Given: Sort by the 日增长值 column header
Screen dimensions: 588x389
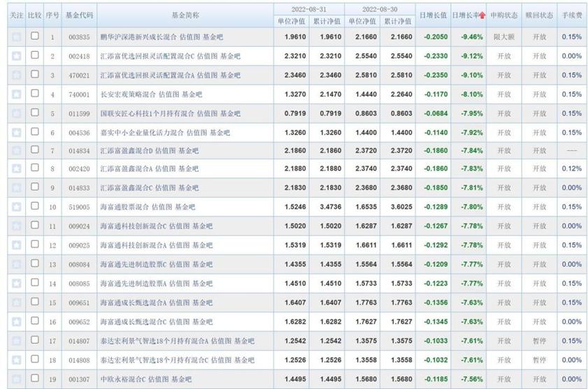Looking at the screenshot, I should [x=432, y=15].
